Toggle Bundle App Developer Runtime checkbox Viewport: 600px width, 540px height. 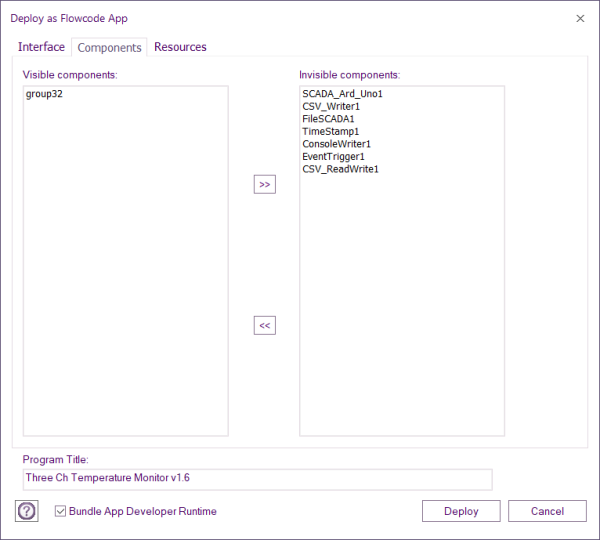61,511
